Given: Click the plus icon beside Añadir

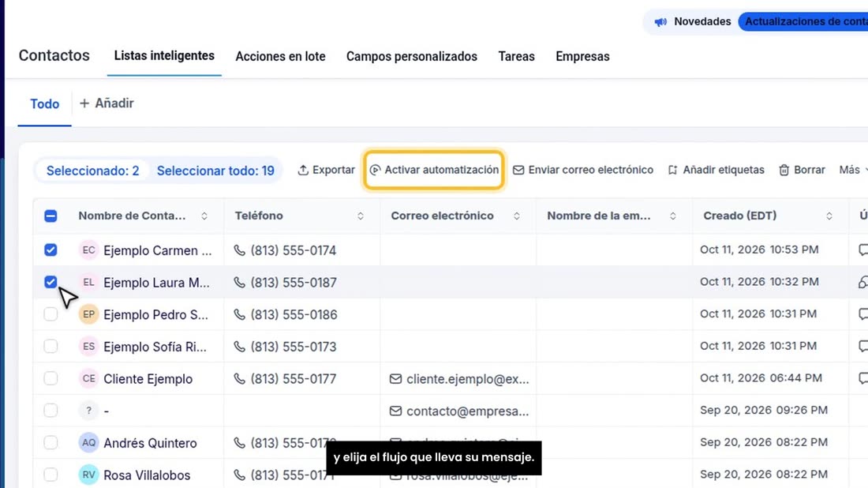Looking at the screenshot, I should click(84, 103).
